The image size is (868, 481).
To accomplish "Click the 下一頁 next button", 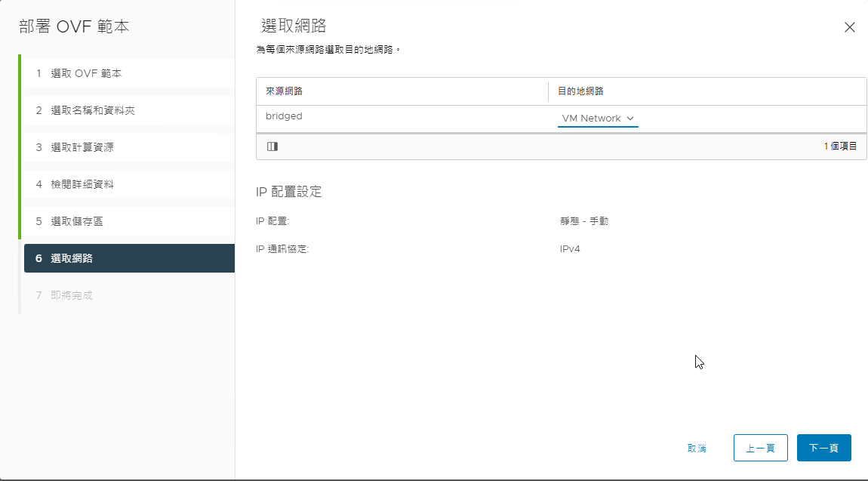I will (823, 448).
